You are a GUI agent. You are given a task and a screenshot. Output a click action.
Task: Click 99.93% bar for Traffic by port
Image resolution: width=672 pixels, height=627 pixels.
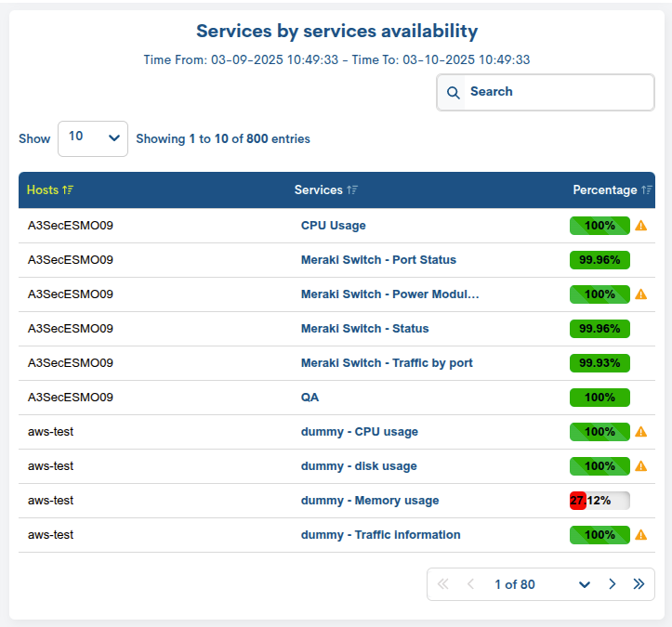coord(600,363)
